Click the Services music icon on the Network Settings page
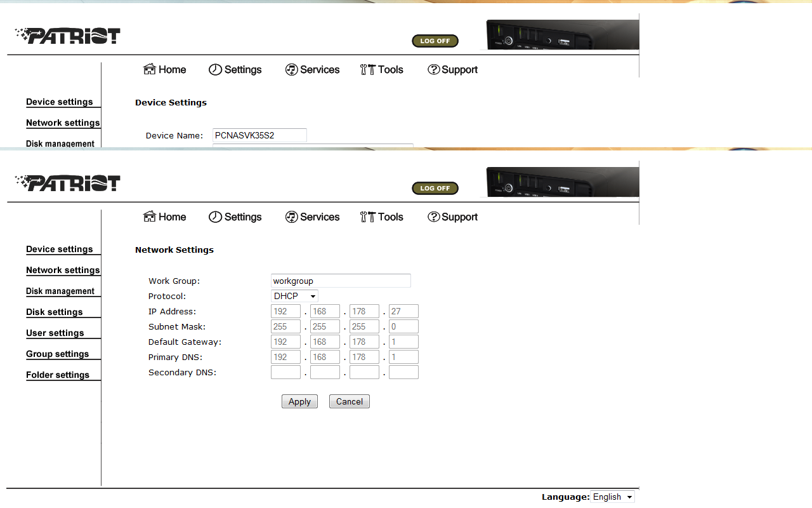 291,217
